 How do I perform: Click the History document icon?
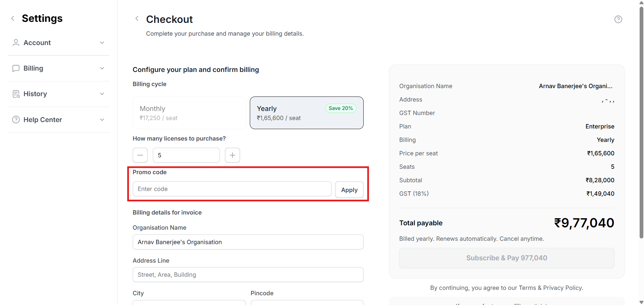point(16,94)
